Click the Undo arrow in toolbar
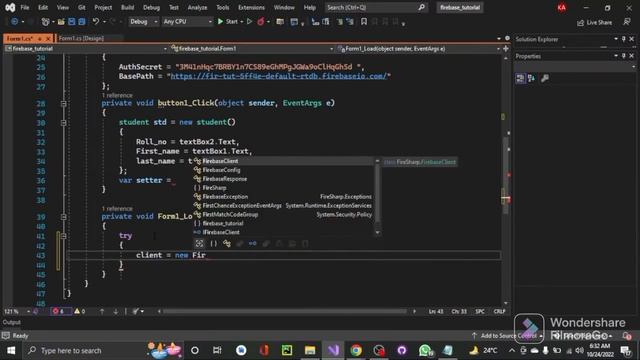The width and height of the screenshot is (640, 360). click(96, 22)
